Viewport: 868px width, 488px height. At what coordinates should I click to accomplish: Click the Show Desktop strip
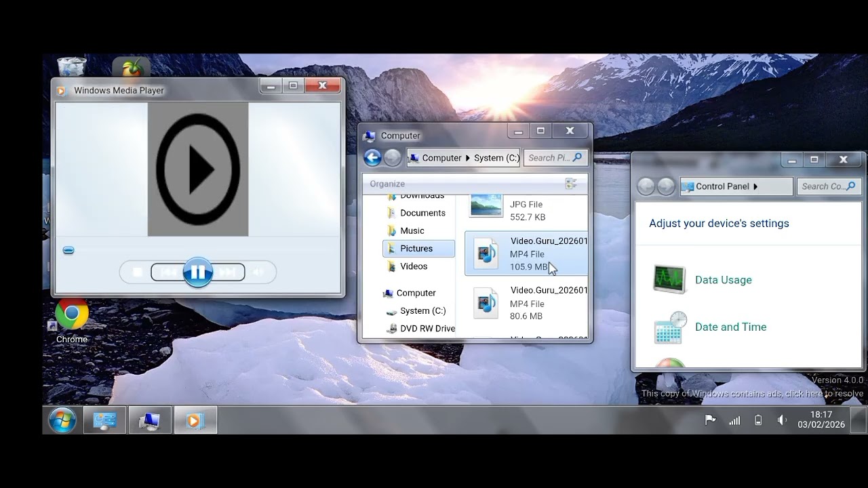[859, 420]
